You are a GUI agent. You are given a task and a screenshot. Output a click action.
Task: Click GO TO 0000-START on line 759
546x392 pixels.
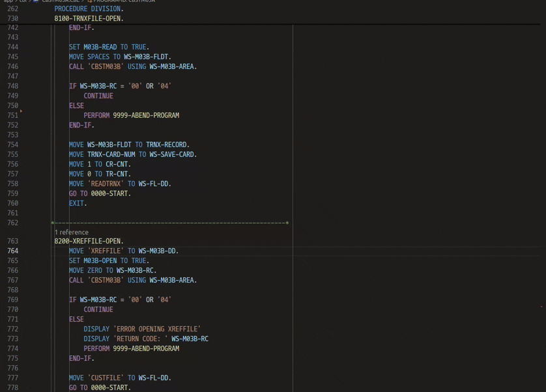pos(100,193)
